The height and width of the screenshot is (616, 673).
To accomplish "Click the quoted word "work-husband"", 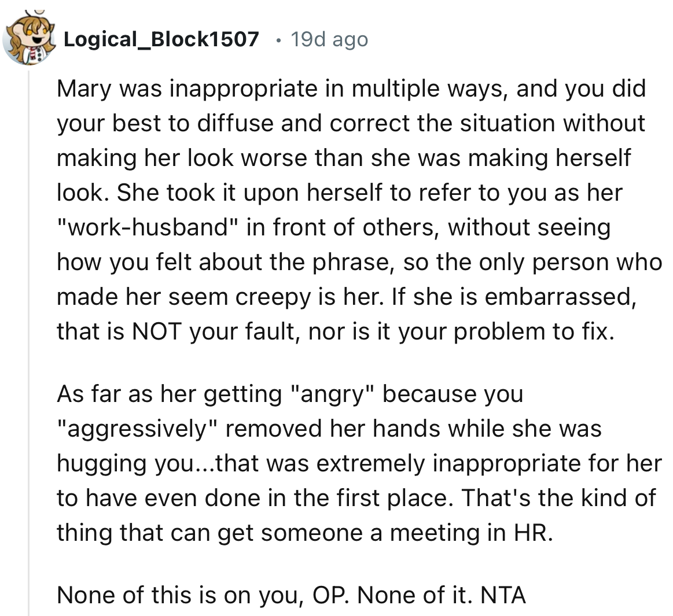I will click(148, 227).
